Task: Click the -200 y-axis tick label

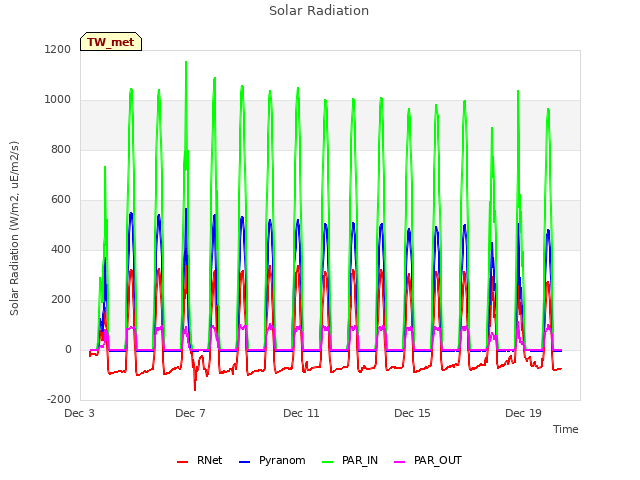Action: (59, 400)
